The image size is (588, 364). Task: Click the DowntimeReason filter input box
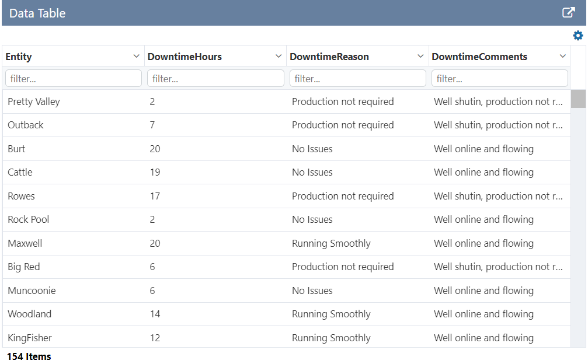[357, 78]
